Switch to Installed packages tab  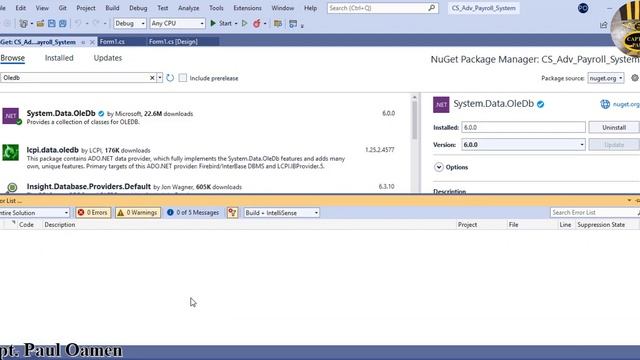pos(59,58)
